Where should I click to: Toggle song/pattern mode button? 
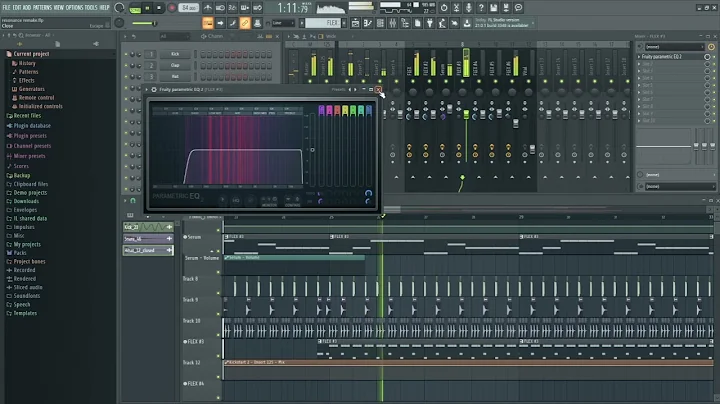(135, 8)
